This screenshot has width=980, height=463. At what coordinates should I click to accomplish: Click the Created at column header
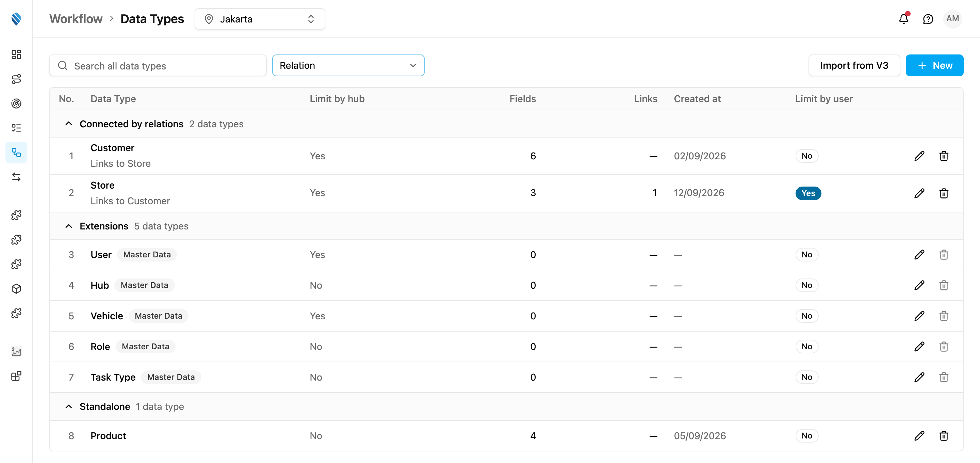(697, 99)
